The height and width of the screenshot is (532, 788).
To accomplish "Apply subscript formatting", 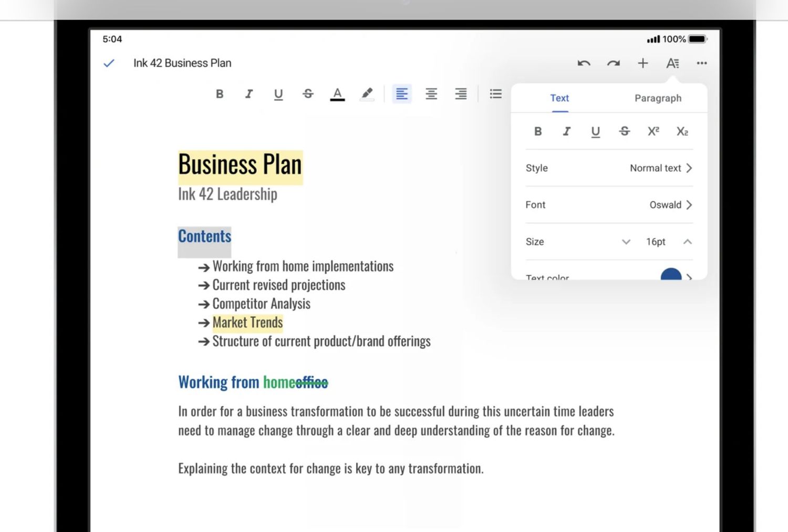I will (x=682, y=132).
